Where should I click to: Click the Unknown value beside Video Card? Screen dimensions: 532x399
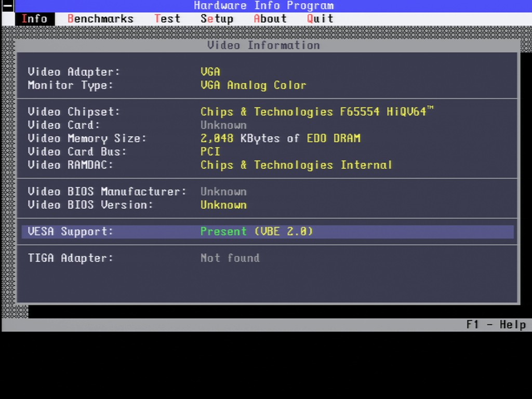coord(223,125)
